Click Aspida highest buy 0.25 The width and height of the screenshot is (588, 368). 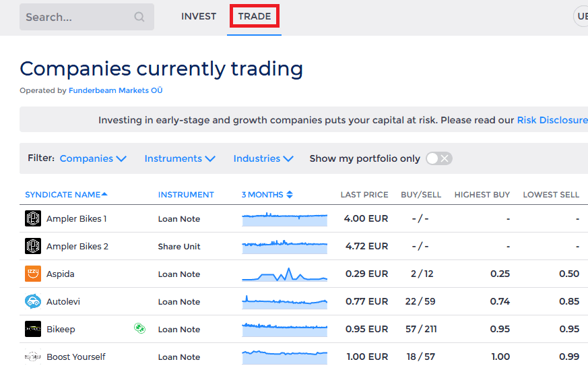click(500, 274)
